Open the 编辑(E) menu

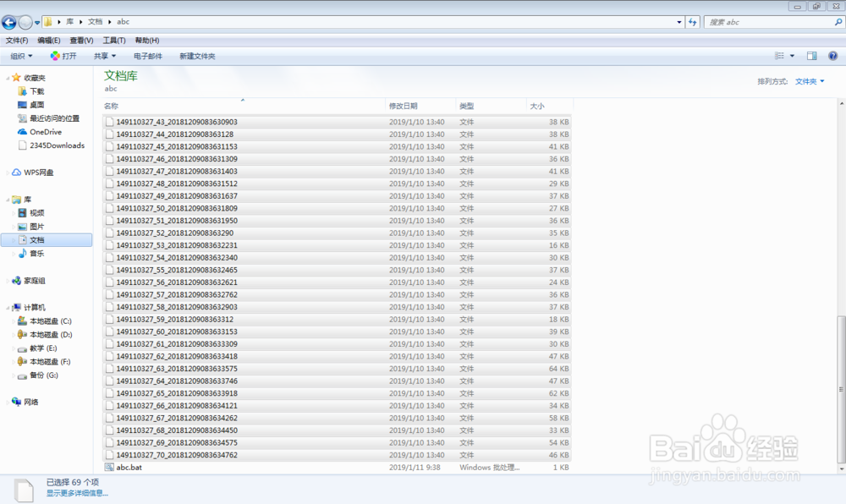tap(48, 41)
